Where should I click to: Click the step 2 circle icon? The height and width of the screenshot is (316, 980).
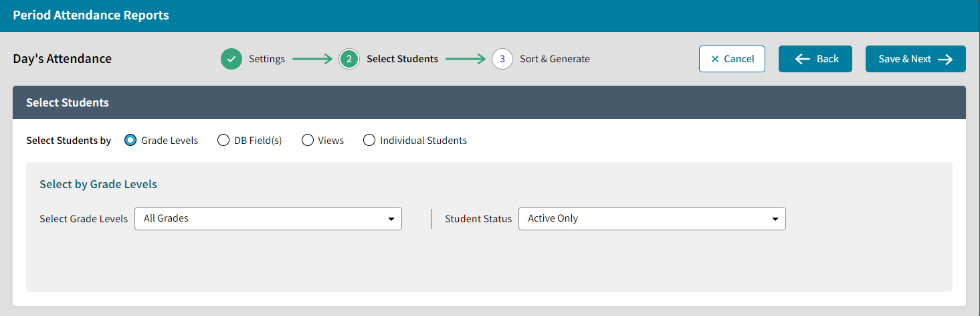click(349, 59)
